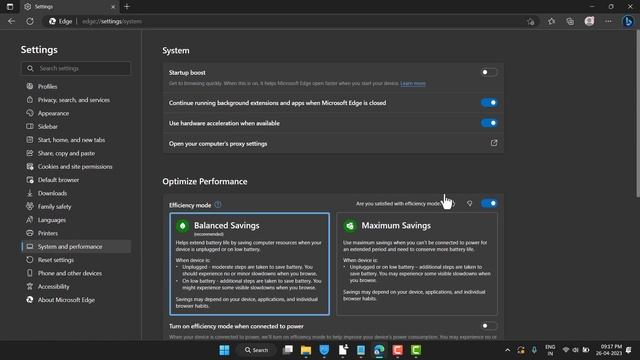Click the Efficiency mode help icon
640x360 pixels.
218,205
